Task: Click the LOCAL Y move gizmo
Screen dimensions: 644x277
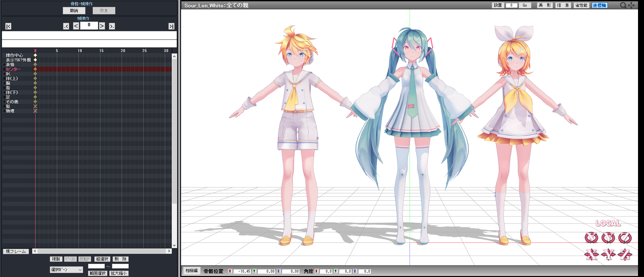Action: point(608,254)
